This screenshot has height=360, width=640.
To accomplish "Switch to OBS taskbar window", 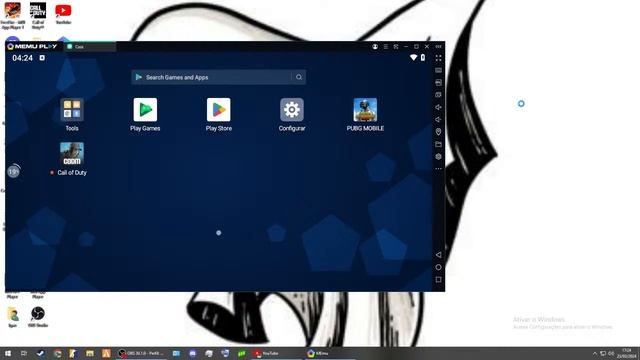I will tap(141, 353).
